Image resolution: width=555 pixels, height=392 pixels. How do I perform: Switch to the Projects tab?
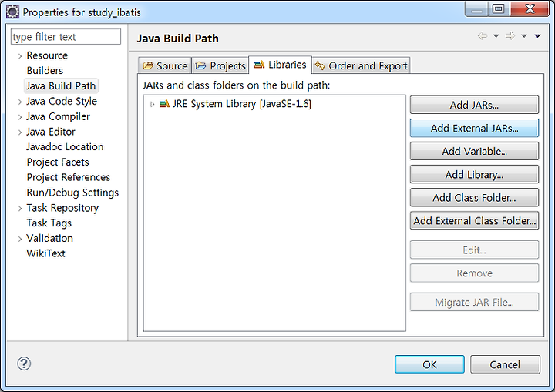pos(220,65)
